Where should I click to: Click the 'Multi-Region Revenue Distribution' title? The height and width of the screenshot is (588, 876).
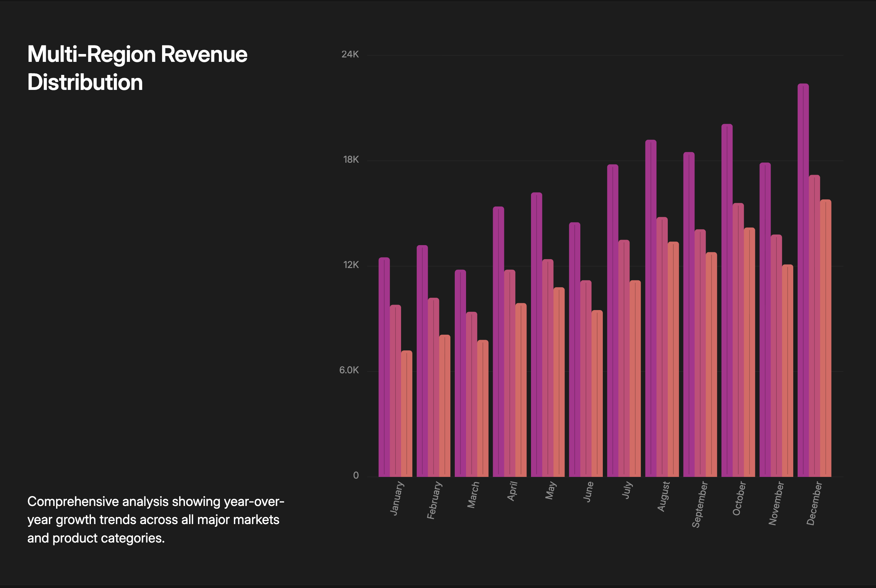(137, 68)
